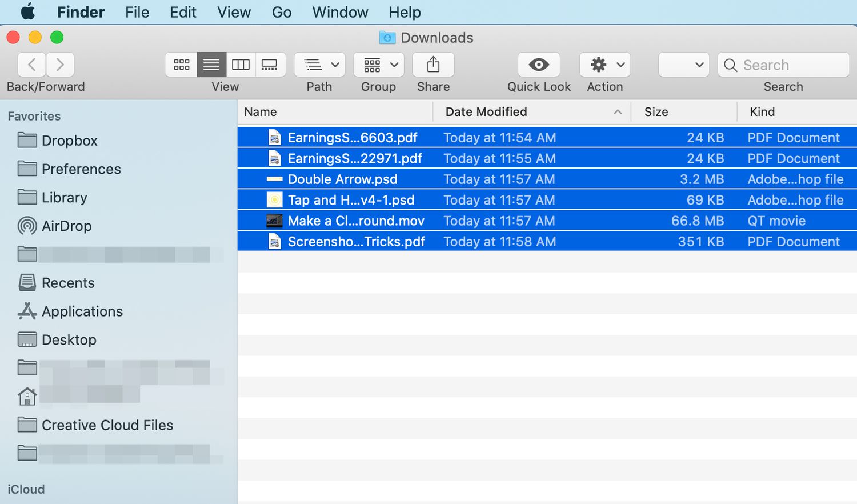The image size is (857, 504).
Task: Click the Back arrow button
Action: click(32, 65)
